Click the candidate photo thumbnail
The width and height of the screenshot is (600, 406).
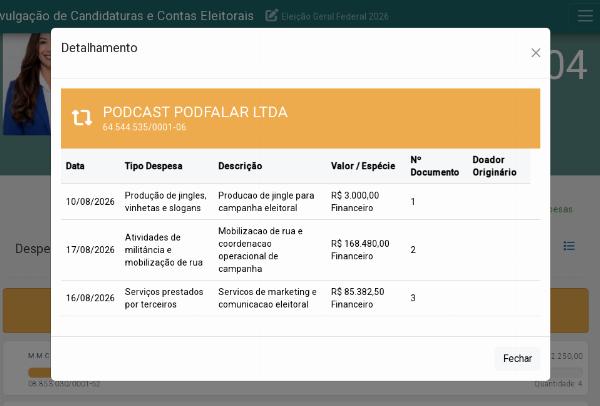pyautogui.click(x=27, y=84)
